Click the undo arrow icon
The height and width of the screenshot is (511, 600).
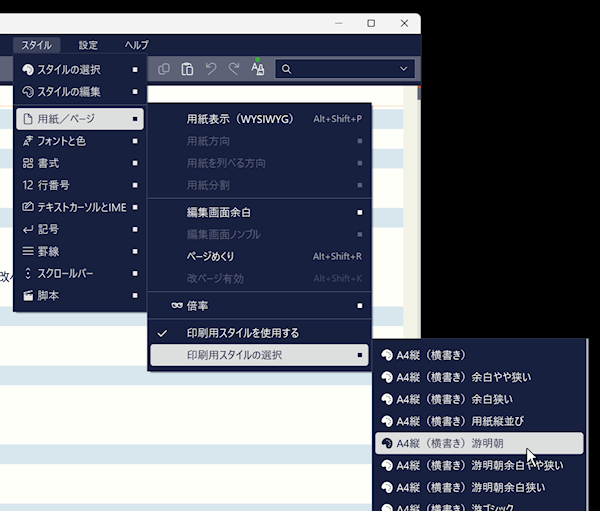(x=211, y=69)
